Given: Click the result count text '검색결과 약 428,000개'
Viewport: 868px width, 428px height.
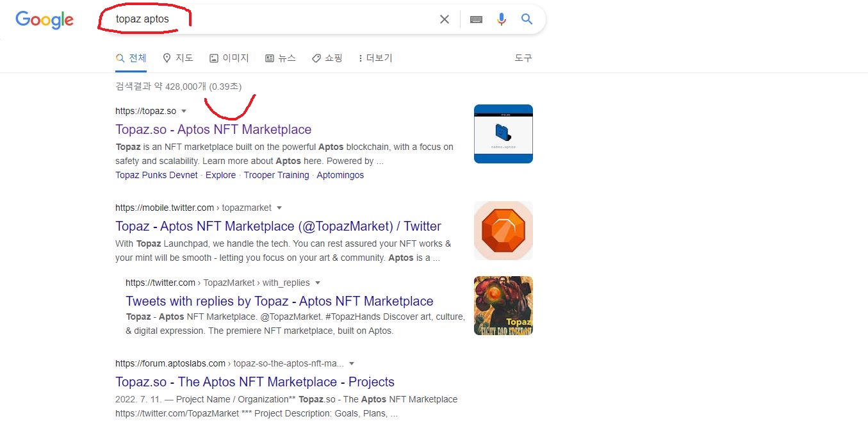Looking at the screenshot, I should [x=161, y=86].
